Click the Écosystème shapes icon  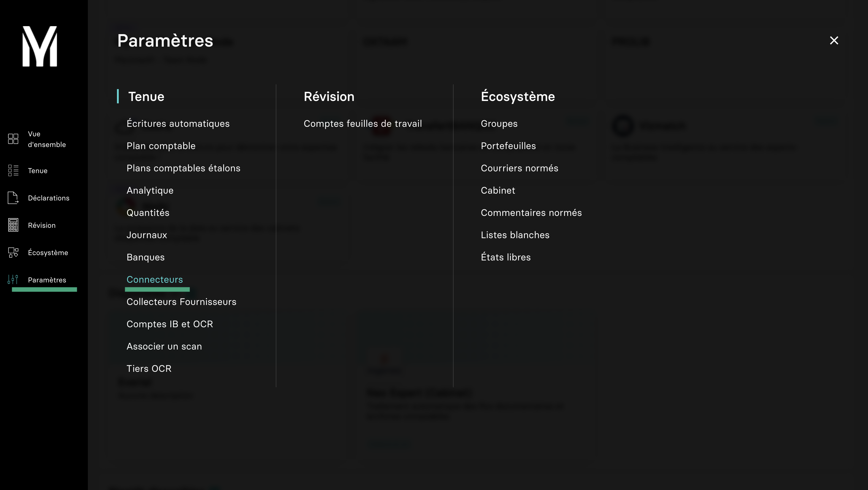(13, 252)
